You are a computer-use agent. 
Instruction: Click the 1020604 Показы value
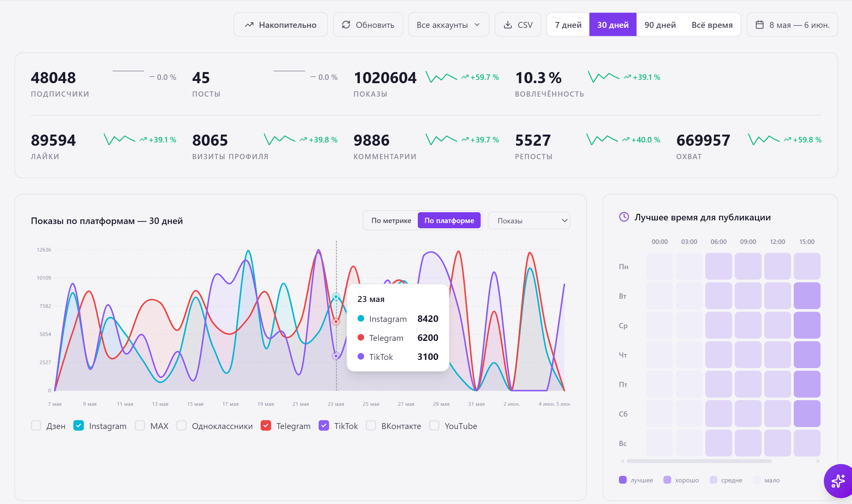(385, 78)
